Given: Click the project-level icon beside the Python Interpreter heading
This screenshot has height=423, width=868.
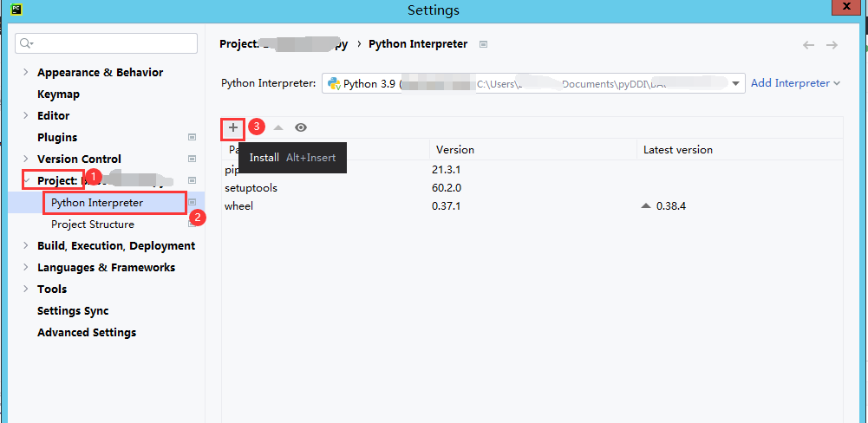Looking at the screenshot, I should (x=483, y=44).
